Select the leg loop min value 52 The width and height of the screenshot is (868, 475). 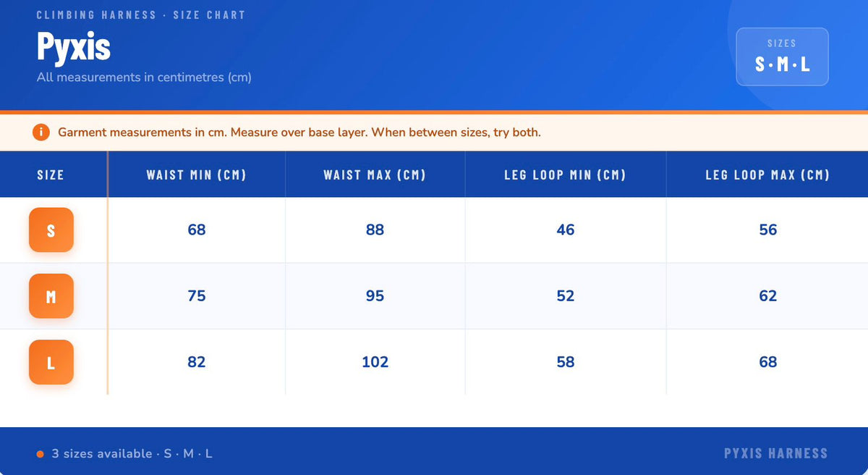[x=566, y=296]
